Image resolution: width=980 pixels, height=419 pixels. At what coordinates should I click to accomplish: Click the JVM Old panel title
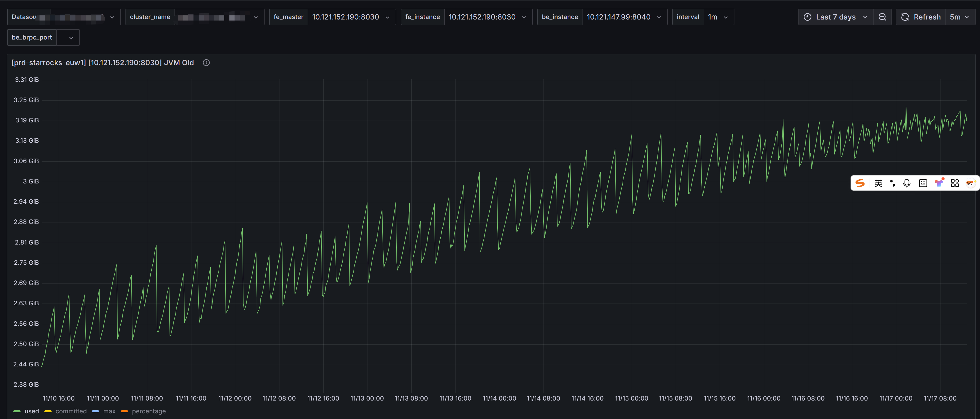coord(103,63)
